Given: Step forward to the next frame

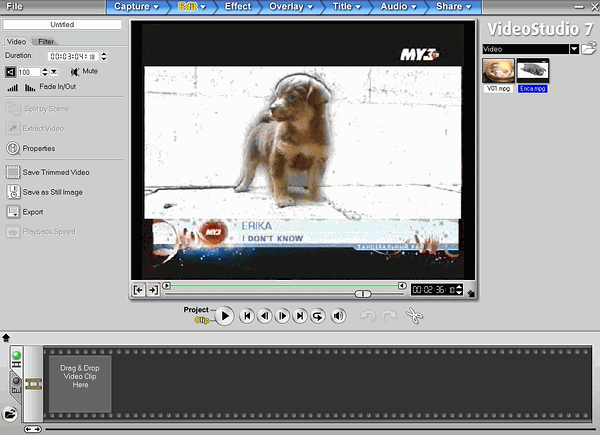Looking at the screenshot, I should [282, 316].
